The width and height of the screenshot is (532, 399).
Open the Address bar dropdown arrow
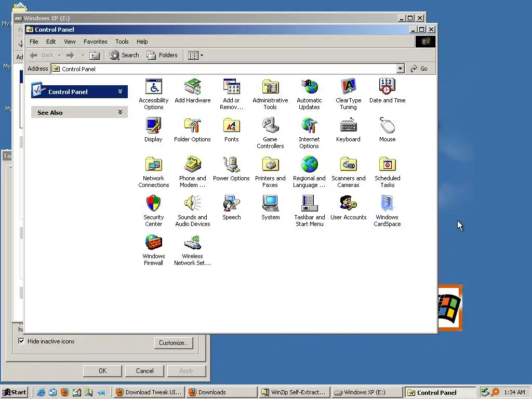coord(401,69)
